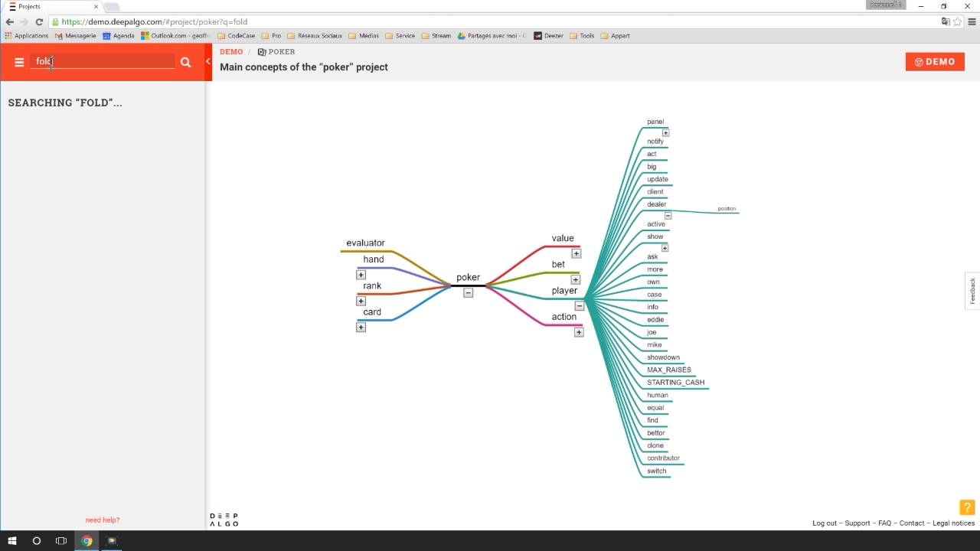Select the STARTING_CASH concept

(675, 383)
